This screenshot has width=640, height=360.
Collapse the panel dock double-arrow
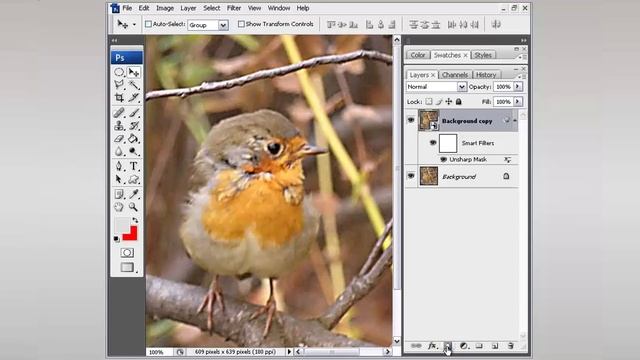click(524, 40)
